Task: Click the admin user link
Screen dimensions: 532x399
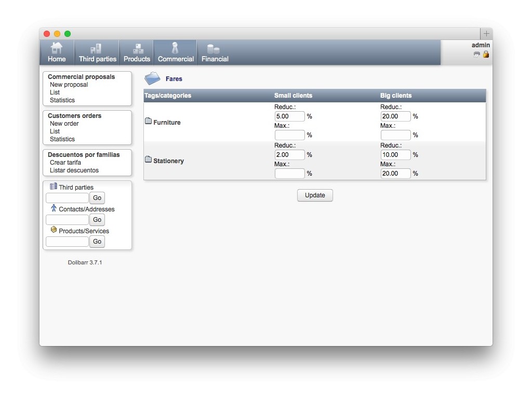Action: pyautogui.click(x=481, y=45)
